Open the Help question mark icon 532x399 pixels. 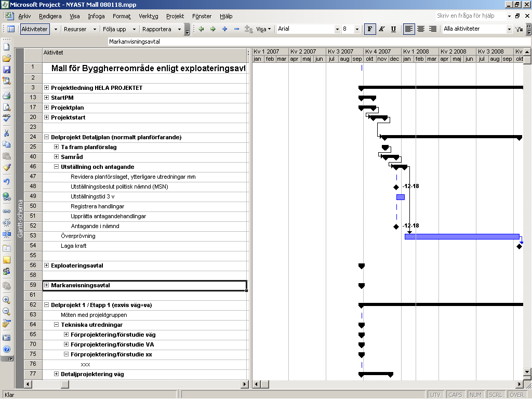coord(6,349)
